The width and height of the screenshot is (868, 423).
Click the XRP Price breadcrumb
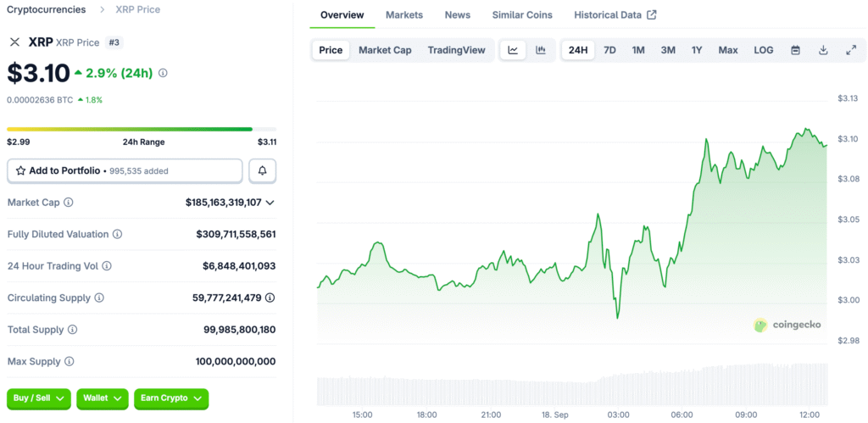[x=138, y=9]
